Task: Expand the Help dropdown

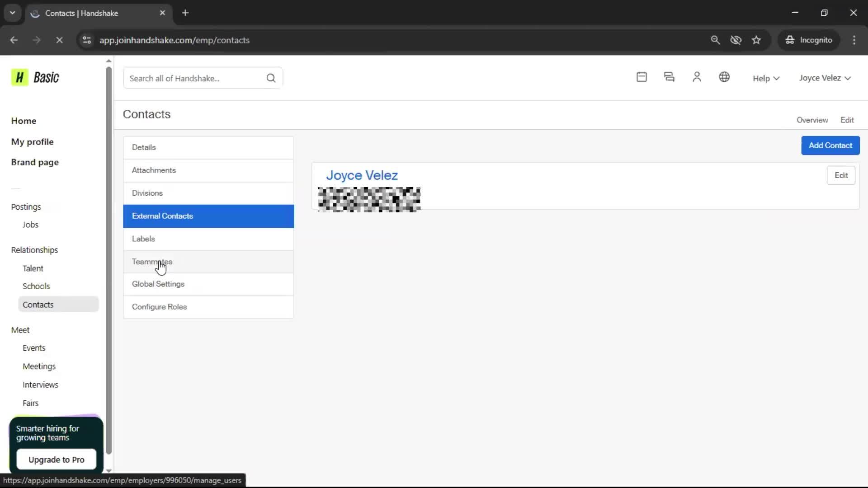Action: pyautogui.click(x=766, y=78)
